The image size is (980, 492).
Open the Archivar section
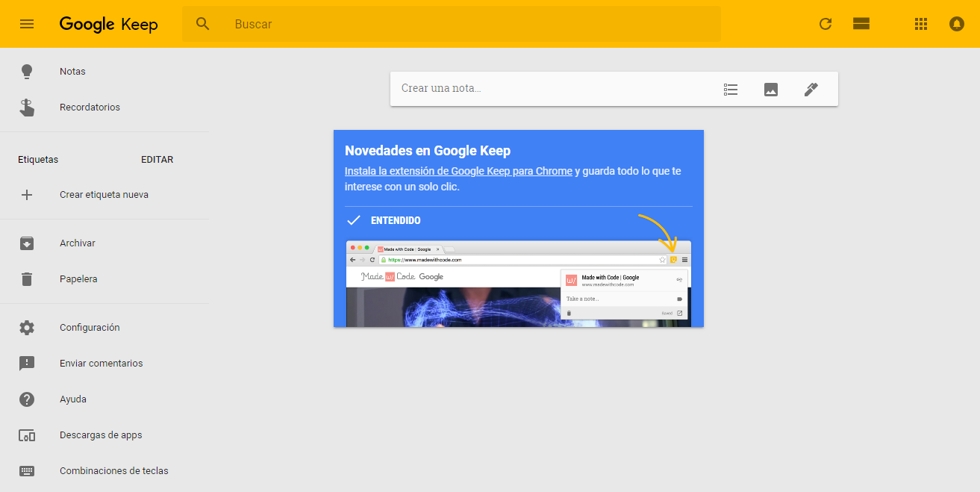click(78, 243)
